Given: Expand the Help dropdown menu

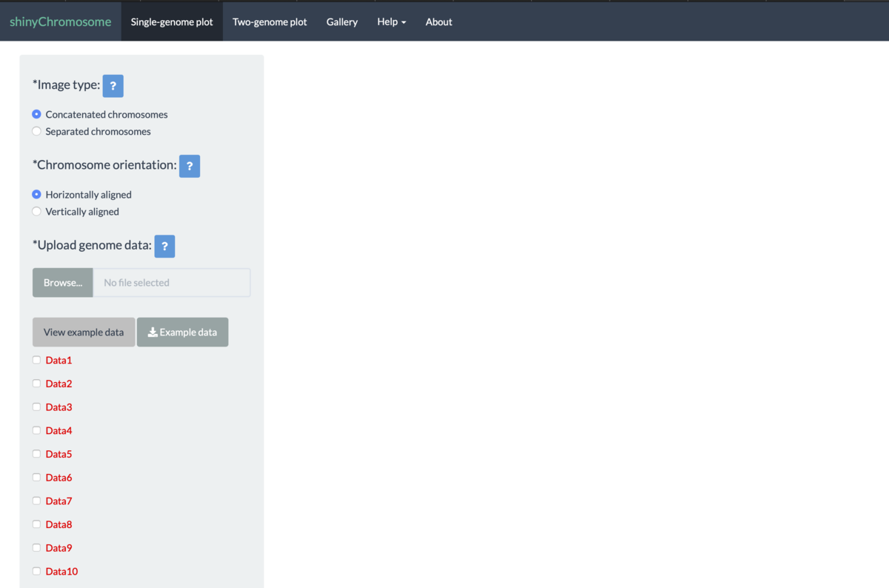Looking at the screenshot, I should [391, 22].
